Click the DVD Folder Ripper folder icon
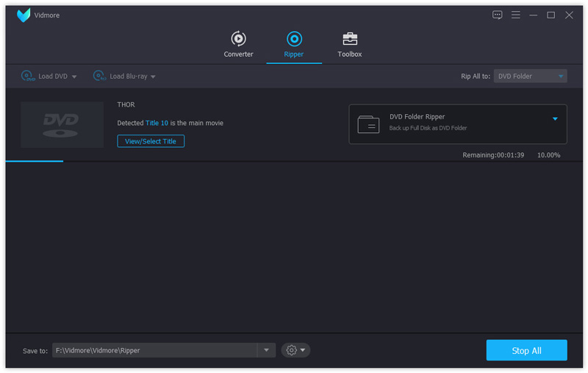 coord(368,124)
